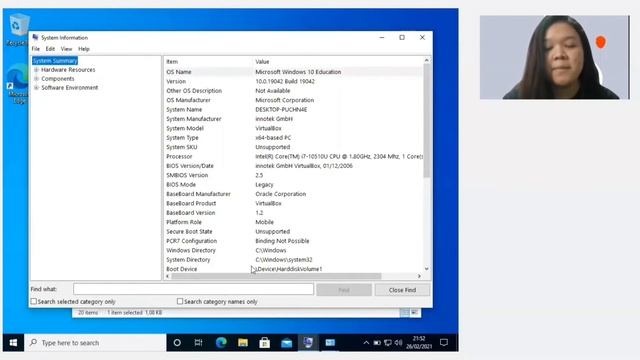
Task: Click the Find button
Action: tap(344, 290)
